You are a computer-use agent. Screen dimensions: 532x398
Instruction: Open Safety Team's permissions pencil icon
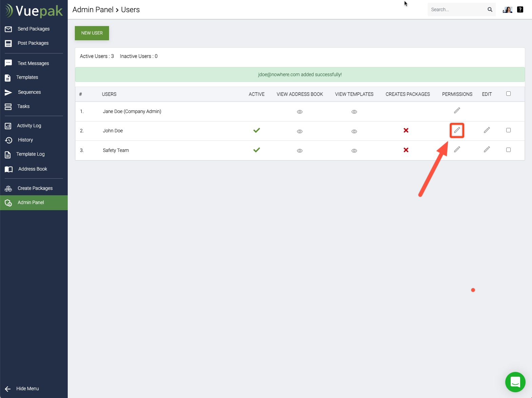click(457, 150)
